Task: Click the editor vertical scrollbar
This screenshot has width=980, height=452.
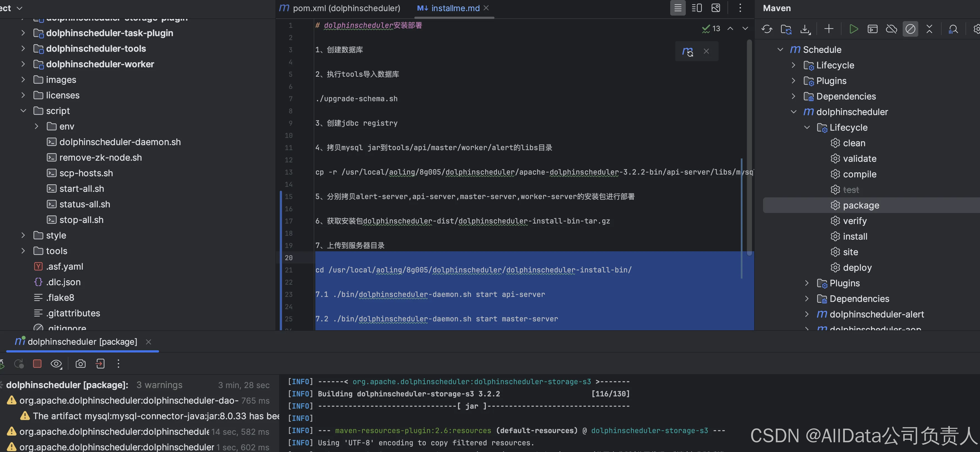Action: click(749, 148)
